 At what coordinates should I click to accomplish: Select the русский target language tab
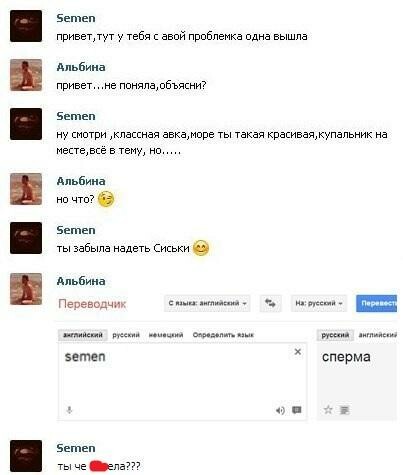(335, 335)
